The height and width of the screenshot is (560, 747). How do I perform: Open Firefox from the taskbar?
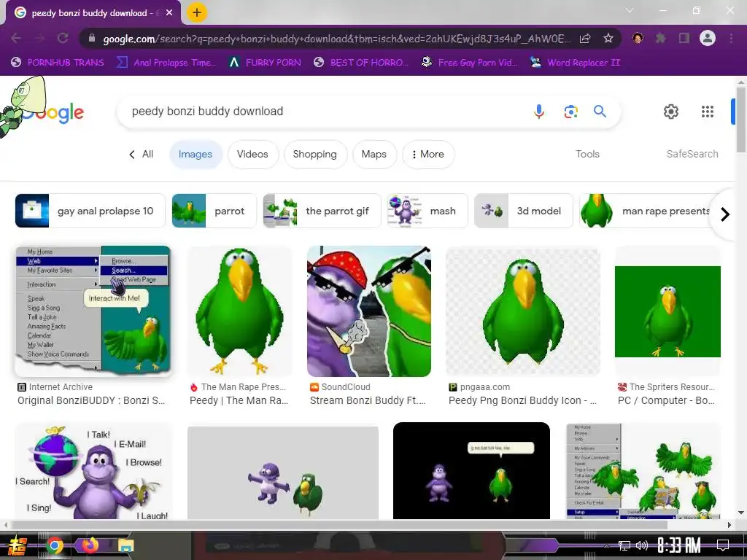90,545
